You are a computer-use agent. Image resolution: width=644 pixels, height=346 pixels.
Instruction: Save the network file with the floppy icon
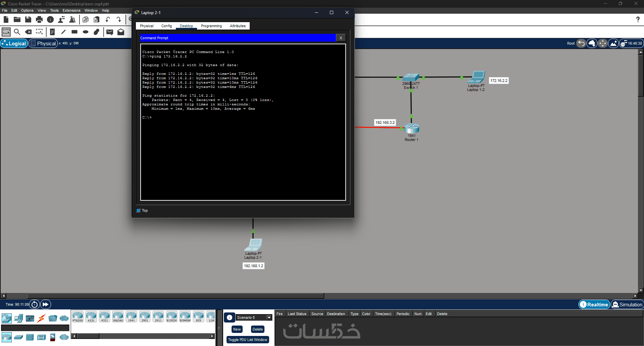[28, 19]
